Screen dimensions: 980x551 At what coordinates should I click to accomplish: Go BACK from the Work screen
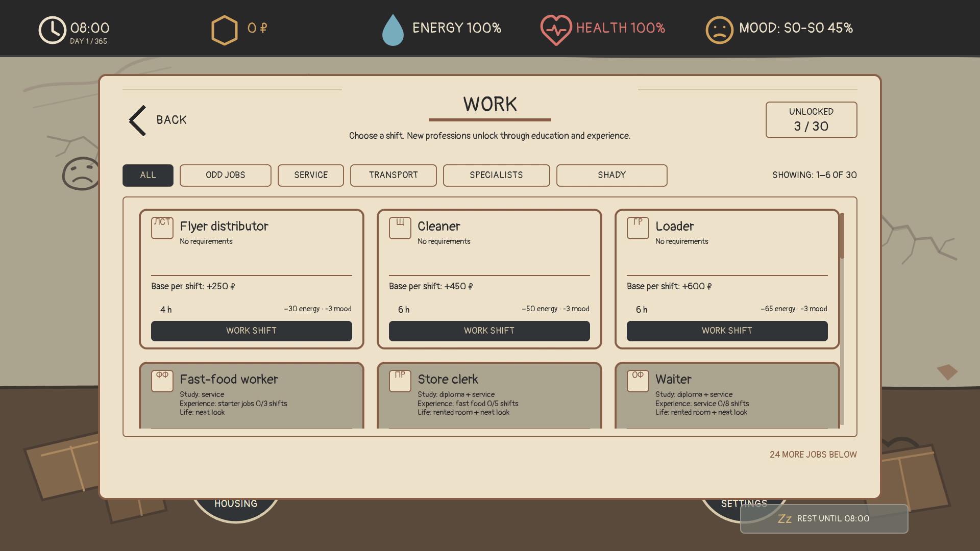(158, 120)
